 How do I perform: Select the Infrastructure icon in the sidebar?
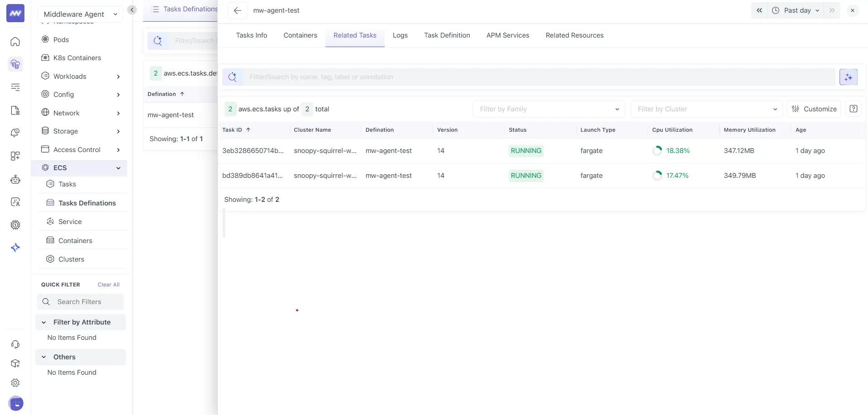[x=15, y=64]
